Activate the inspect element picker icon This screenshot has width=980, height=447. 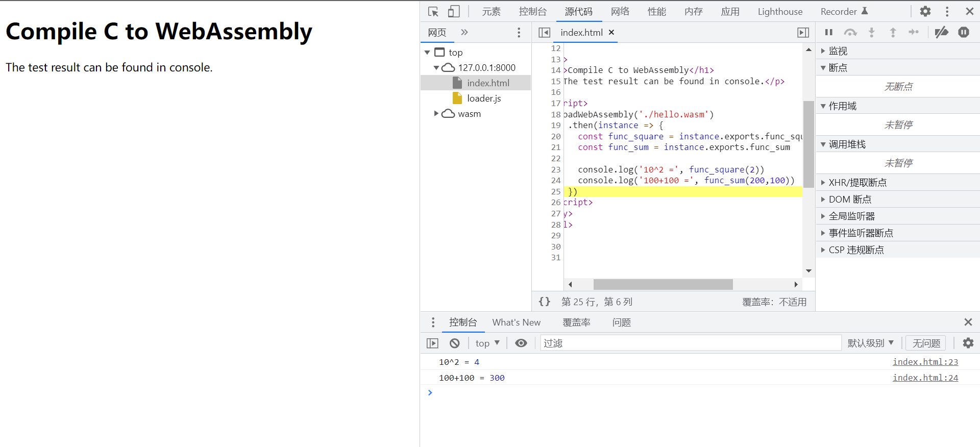pyautogui.click(x=433, y=11)
